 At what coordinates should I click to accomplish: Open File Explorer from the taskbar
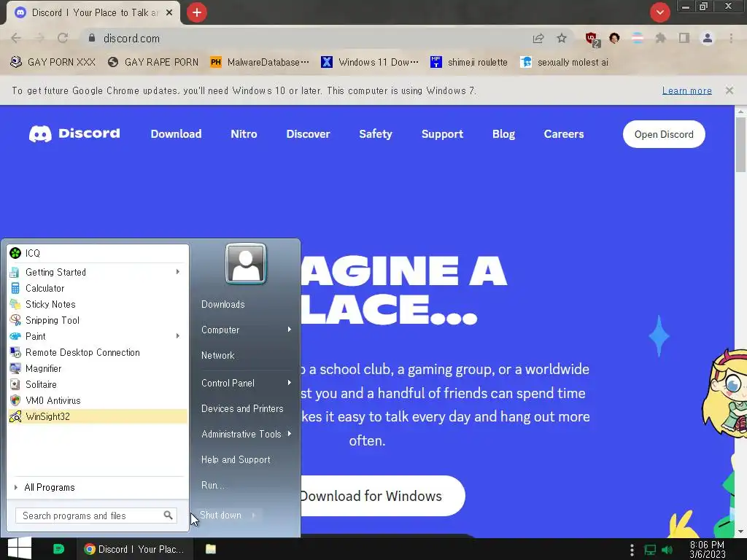(211, 549)
